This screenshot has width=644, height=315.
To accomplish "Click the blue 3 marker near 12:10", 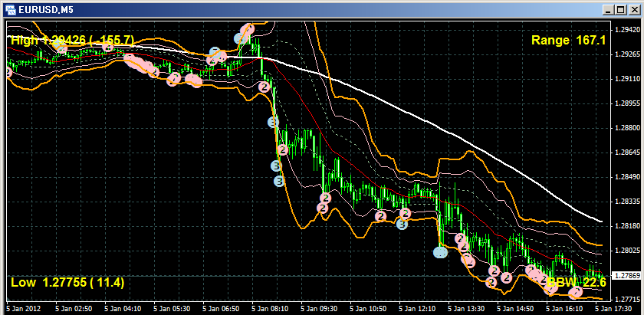I will pyautogui.click(x=402, y=225).
